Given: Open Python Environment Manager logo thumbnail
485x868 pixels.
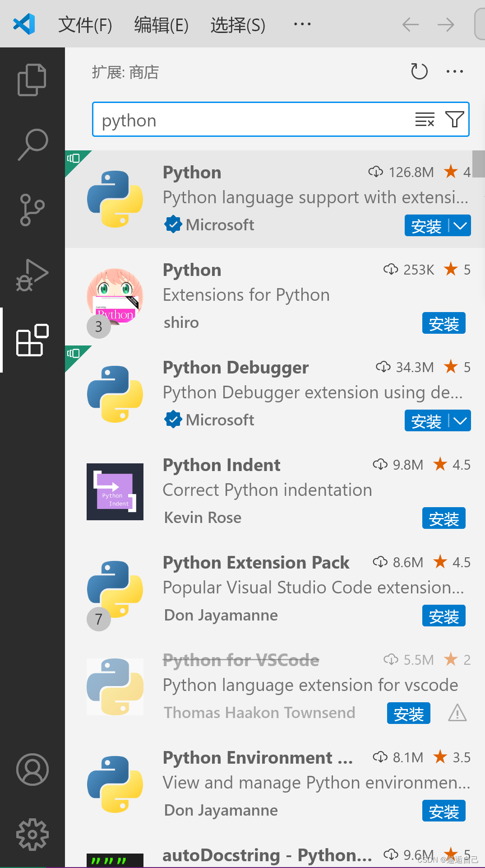Looking at the screenshot, I should [115, 784].
